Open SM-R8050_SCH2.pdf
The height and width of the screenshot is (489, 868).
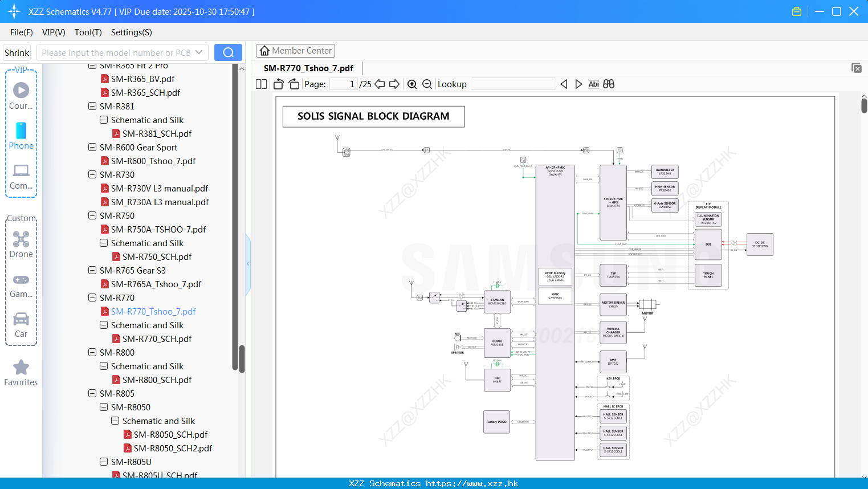pos(173,449)
